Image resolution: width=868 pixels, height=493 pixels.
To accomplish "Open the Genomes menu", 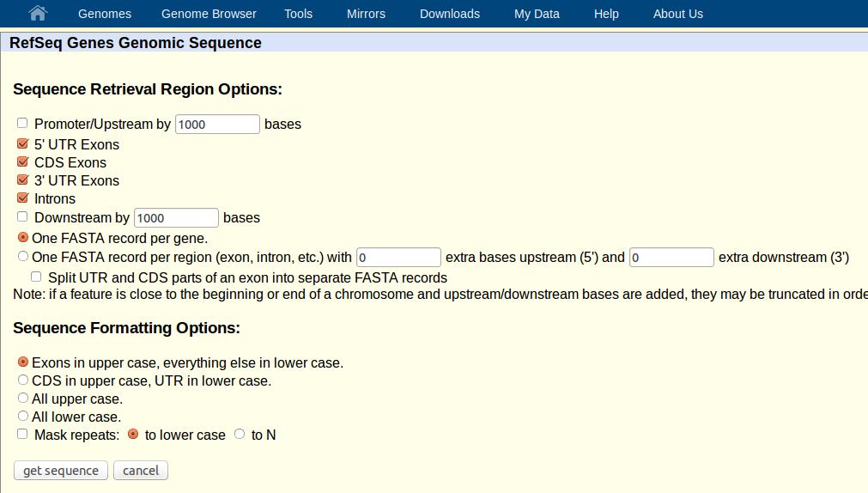I will pos(105,14).
